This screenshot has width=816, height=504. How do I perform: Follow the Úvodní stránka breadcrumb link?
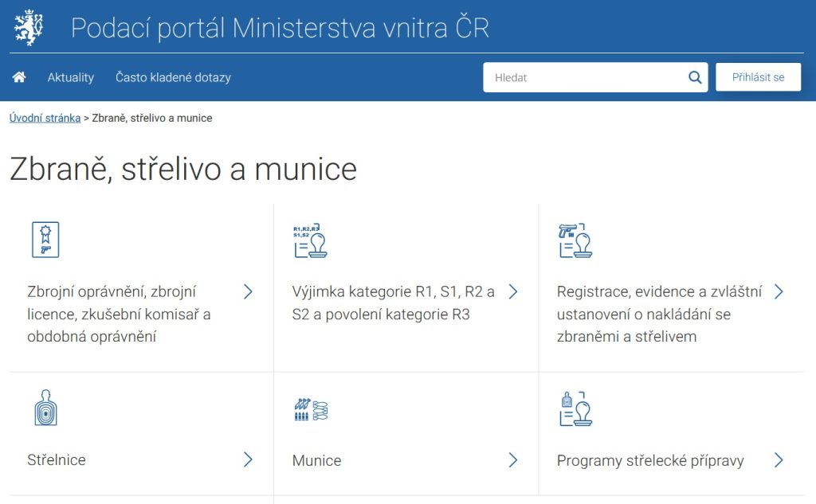(x=45, y=118)
